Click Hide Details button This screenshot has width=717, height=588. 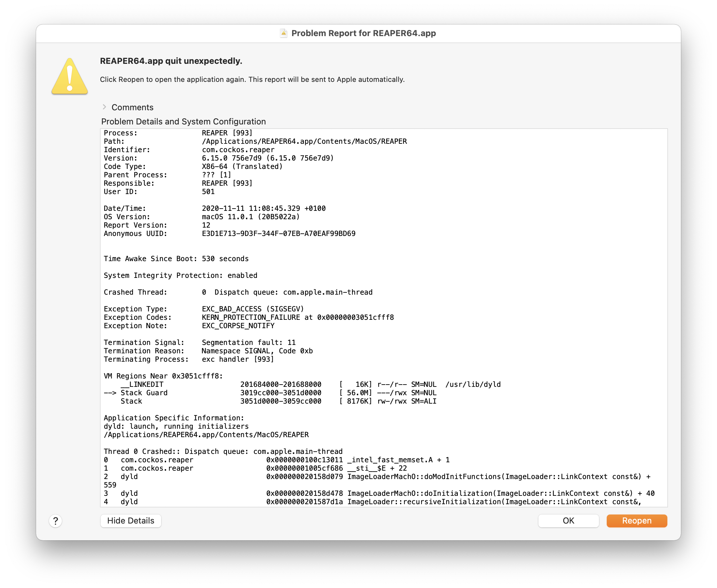(x=131, y=521)
